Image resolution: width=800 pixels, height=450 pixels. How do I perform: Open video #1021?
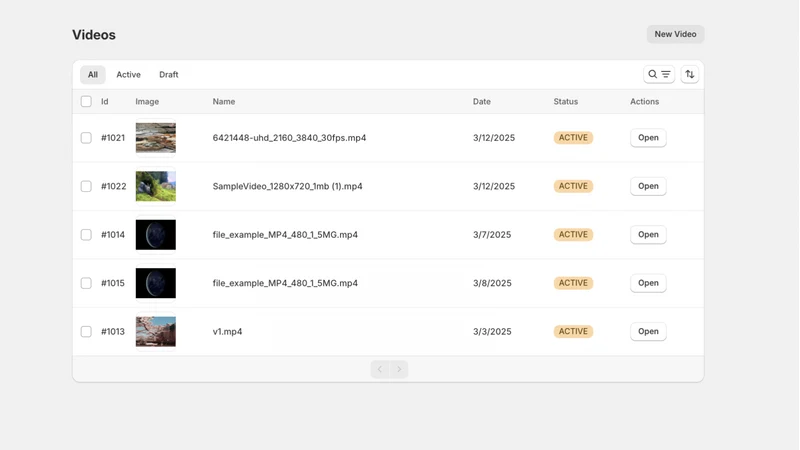tap(648, 138)
